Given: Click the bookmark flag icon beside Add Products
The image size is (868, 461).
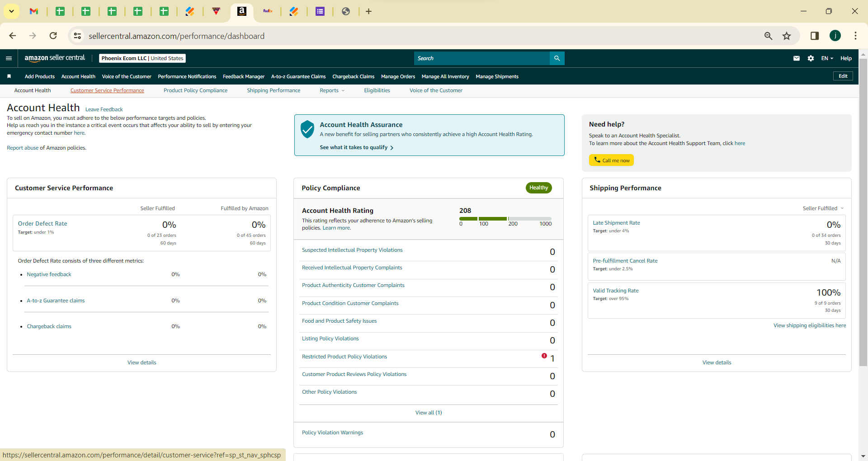Looking at the screenshot, I should pyautogui.click(x=9, y=76).
